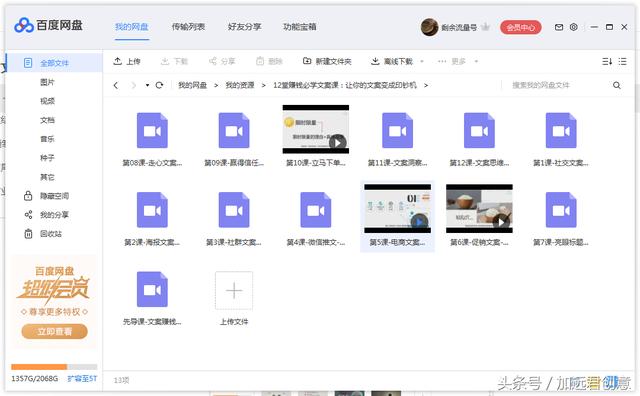640x396 pixels.
Task: Open the 第08课 video file icon
Action: [x=152, y=130]
